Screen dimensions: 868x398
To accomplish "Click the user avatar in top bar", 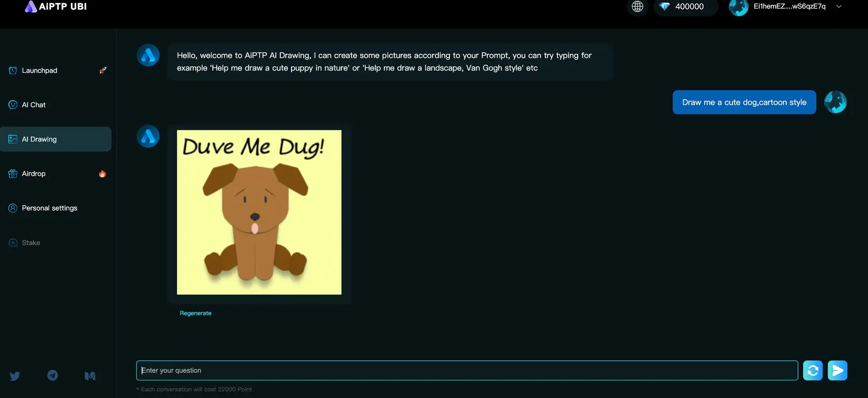I will pos(738,7).
